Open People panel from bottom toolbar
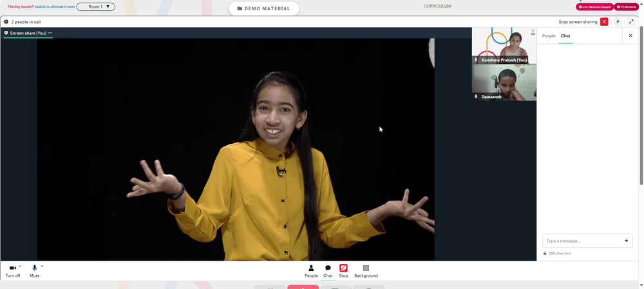Image resolution: width=644 pixels, height=289 pixels. click(x=311, y=271)
